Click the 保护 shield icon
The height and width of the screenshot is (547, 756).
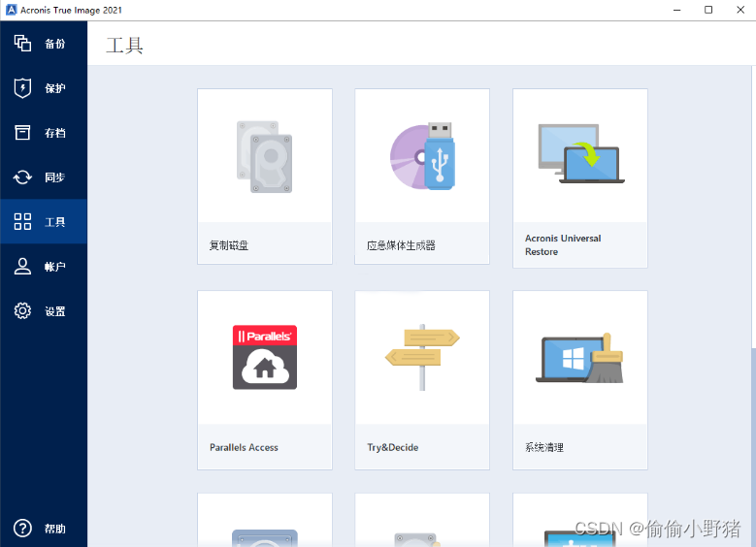22,87
